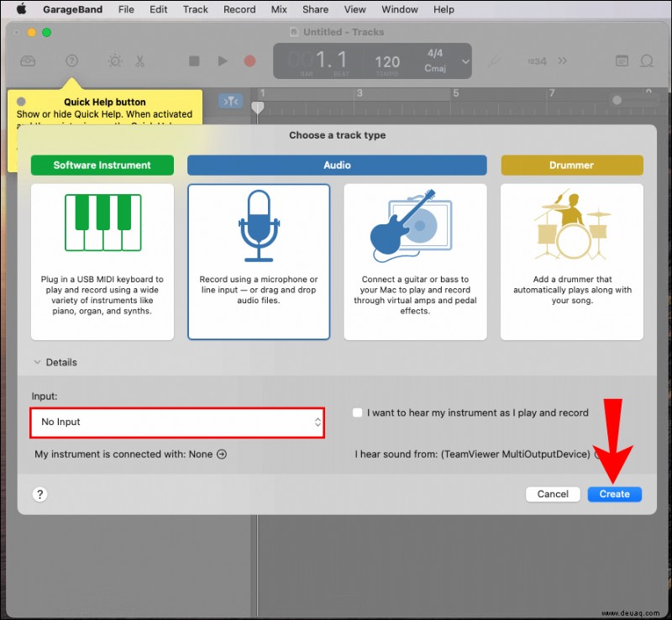Click the Play transport button

tap(223, 60)
